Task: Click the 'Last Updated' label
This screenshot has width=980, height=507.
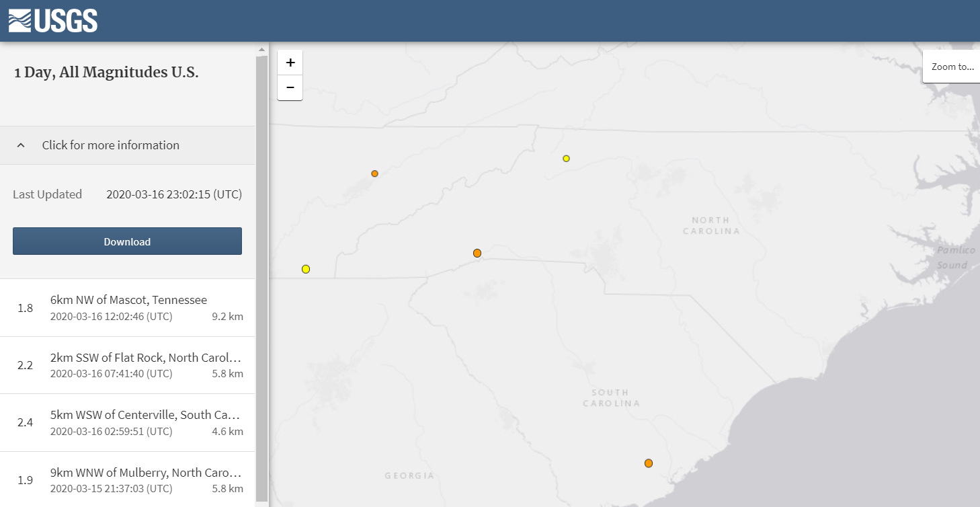Action: pos(47,194)
